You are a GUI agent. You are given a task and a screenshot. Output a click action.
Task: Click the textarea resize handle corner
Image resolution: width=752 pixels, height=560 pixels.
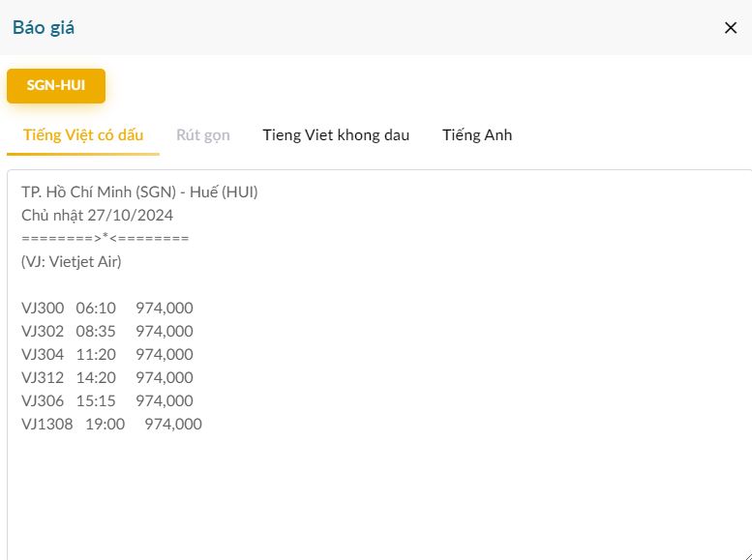tap(747, 555)
